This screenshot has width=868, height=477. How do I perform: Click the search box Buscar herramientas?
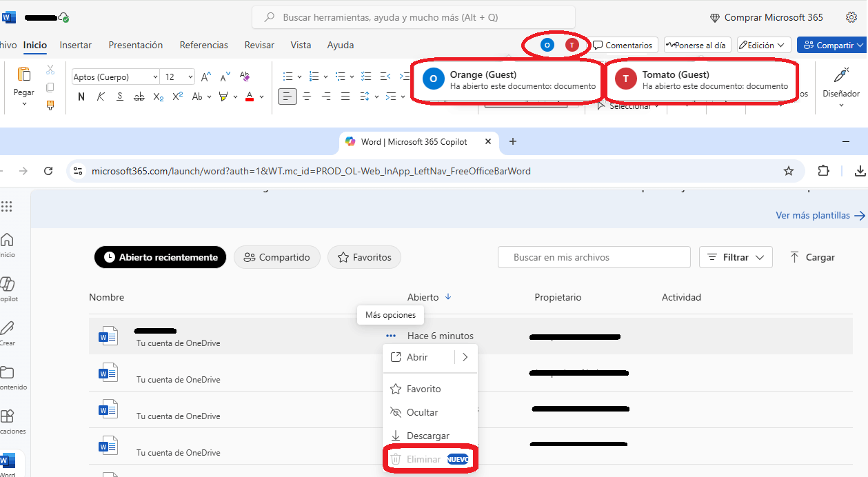click(414, 17)
